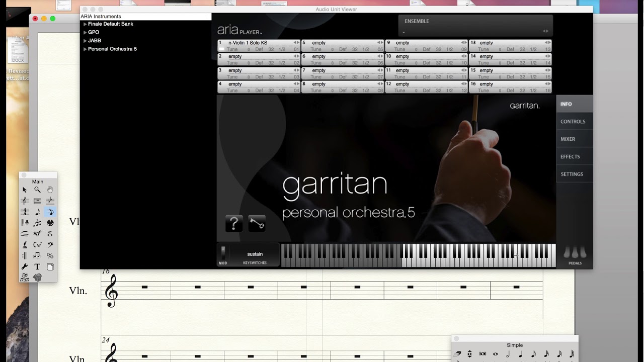Open the ENSEMBLE preset selector
The width and height of the screenshot is (644, 362).
pos(475,26)
